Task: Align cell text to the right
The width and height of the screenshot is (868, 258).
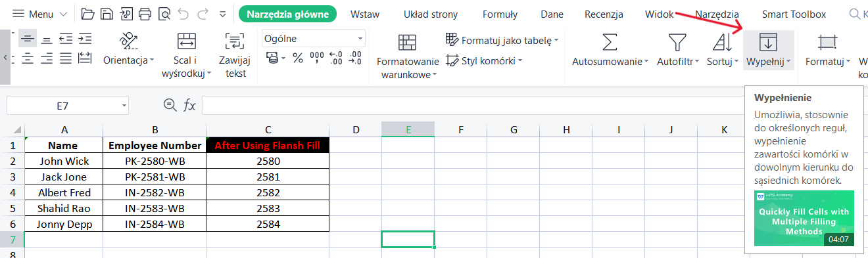Action: click(46, 58)
